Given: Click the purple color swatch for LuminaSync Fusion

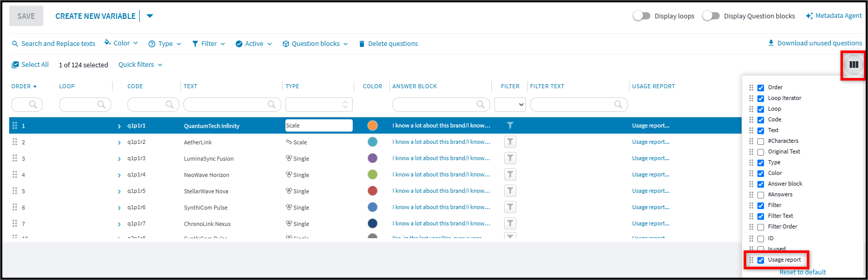Looking at the screenshot, I should (x=373, y=158).
